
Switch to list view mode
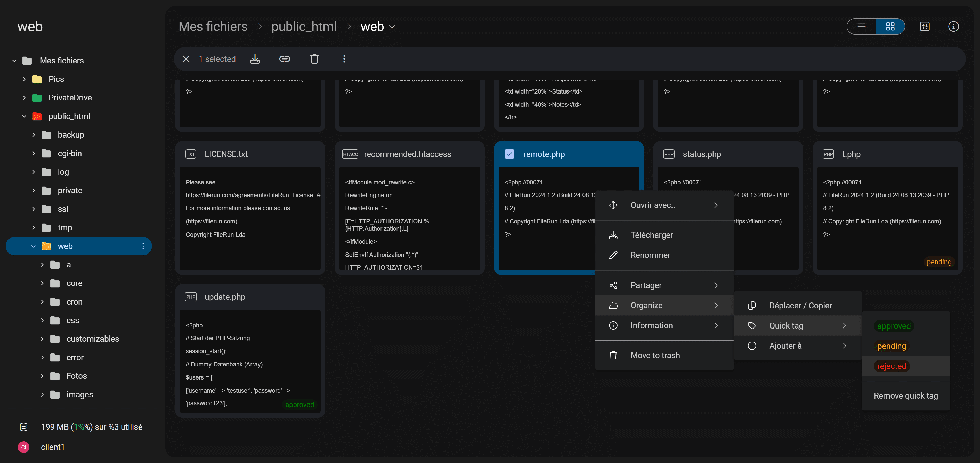[861, 27]
